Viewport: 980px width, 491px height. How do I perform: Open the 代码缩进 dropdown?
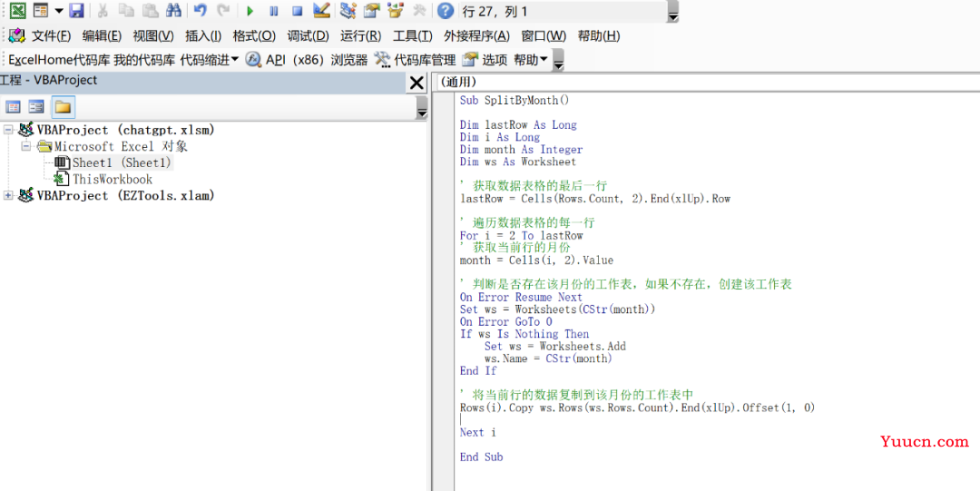pyautogui.click(x=210, y=60)
